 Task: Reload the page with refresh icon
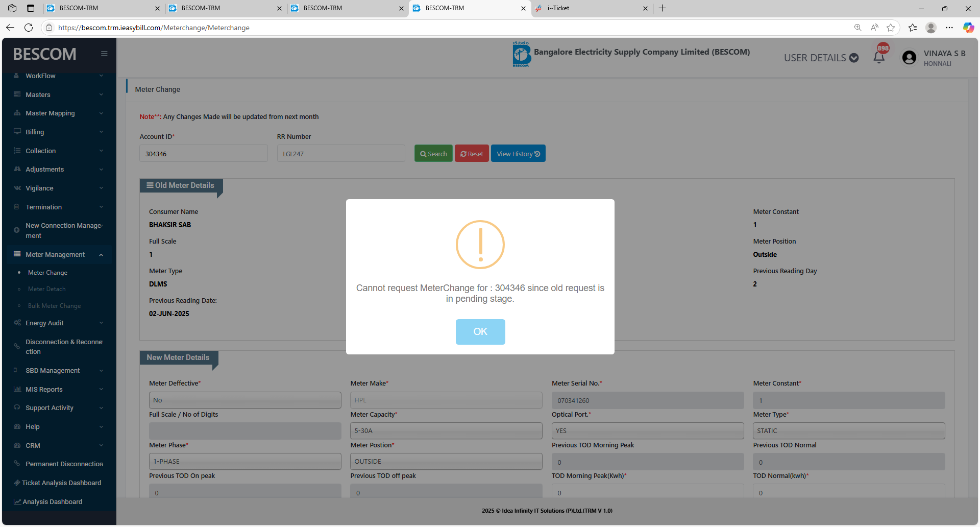(29, 28)
